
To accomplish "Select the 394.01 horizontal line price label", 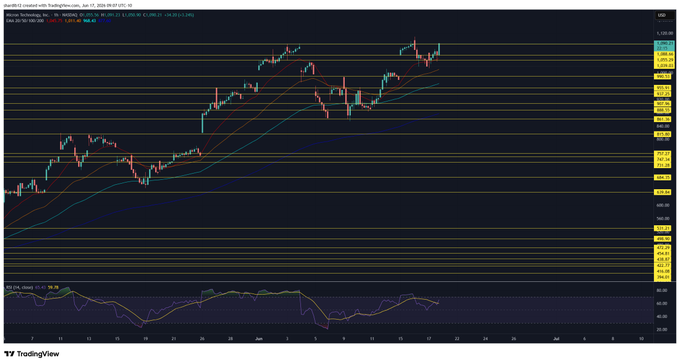I will [x=663, y=277].
